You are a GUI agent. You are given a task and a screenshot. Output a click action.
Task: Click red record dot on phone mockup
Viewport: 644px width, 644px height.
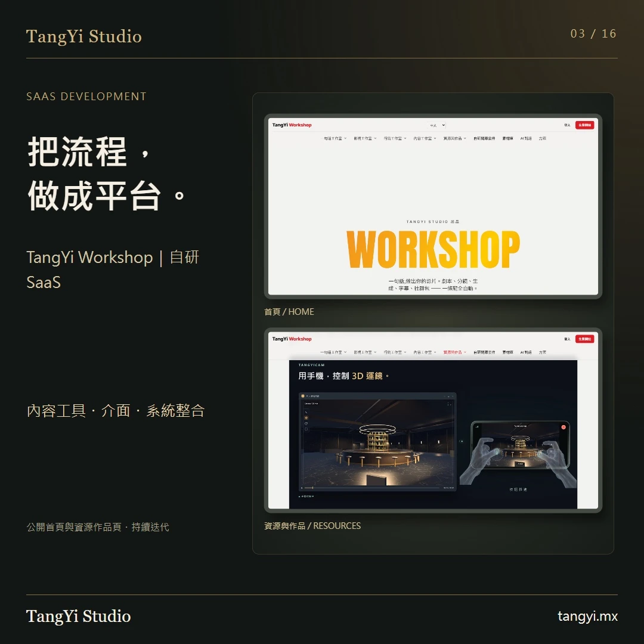pos(563,428)
